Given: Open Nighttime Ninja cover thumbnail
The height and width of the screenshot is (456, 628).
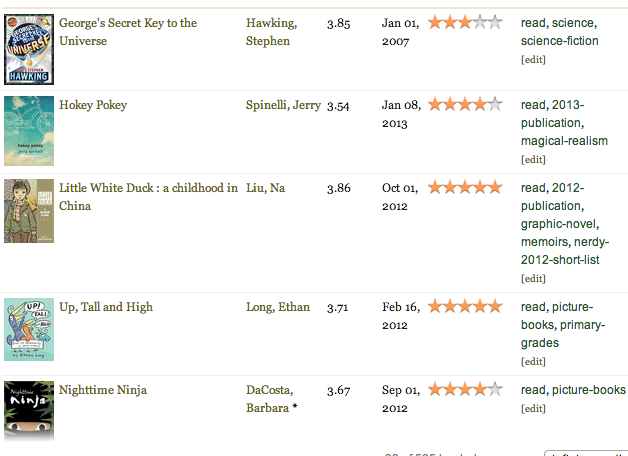Looking at the screenshot, I should pos(29,411).
